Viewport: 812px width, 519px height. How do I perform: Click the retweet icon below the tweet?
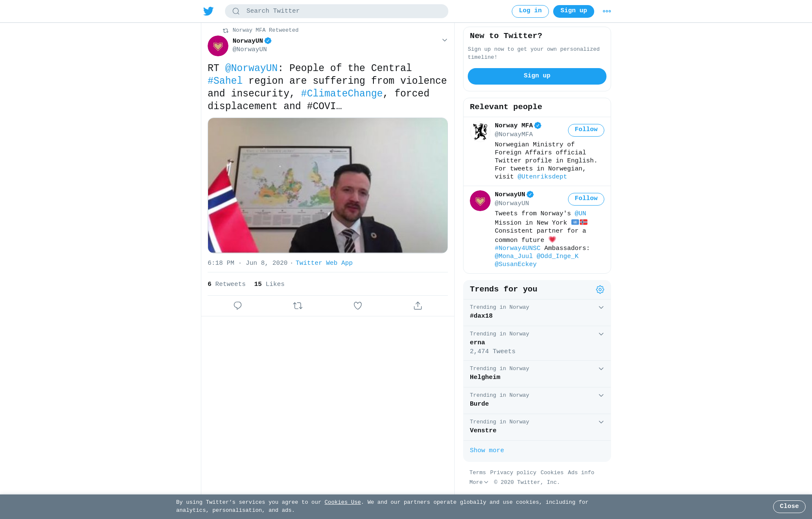click(298, 305)
